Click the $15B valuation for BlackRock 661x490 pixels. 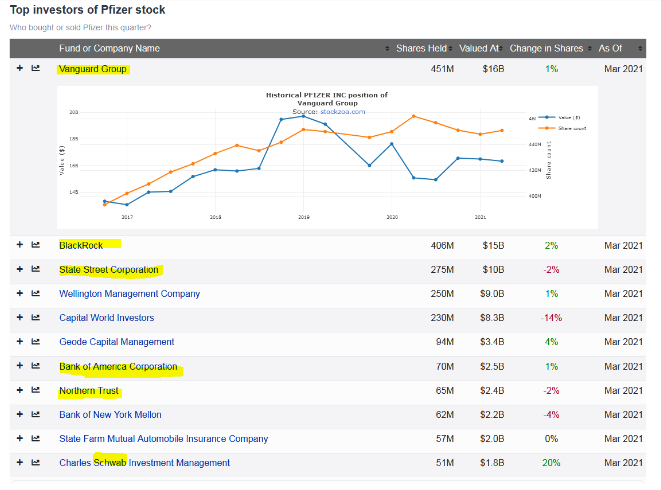tap(493, 245)
